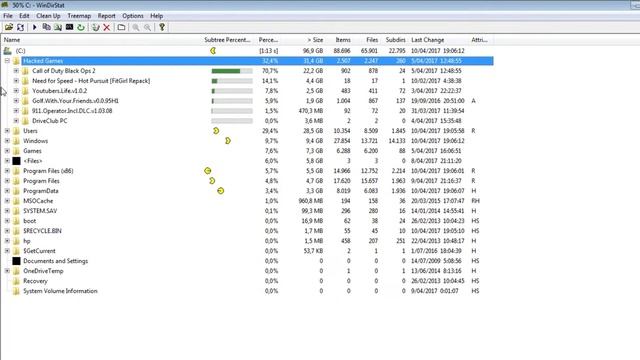
Task: Click the black icon beside Documents and Settings
Action: [16, 261]
